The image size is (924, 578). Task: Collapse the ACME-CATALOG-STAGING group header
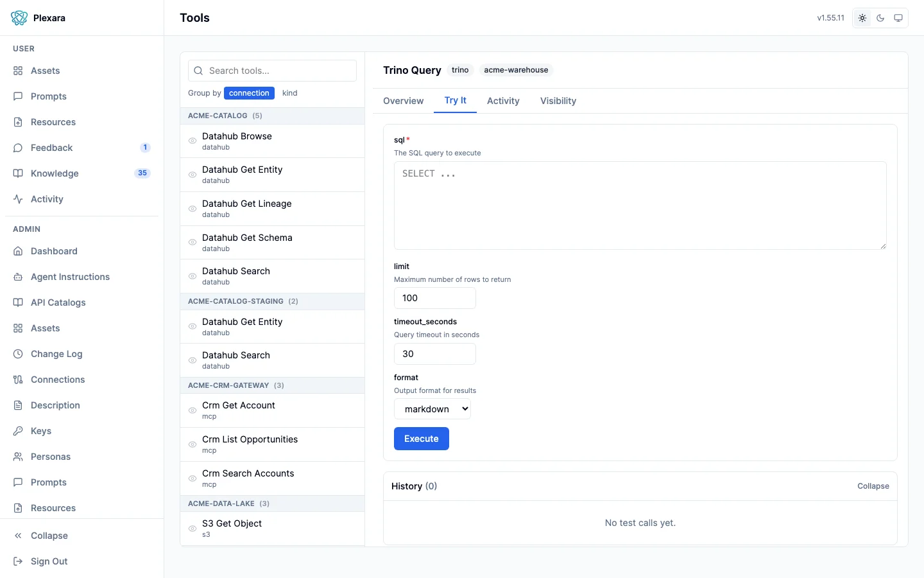(272, 301)
